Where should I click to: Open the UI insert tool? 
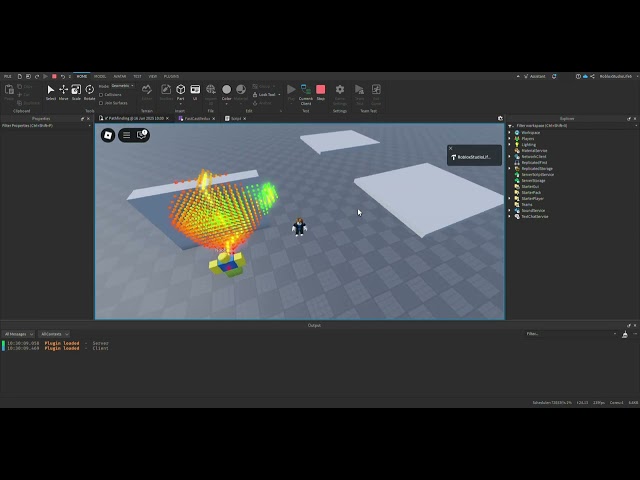(x=195, y=92)
